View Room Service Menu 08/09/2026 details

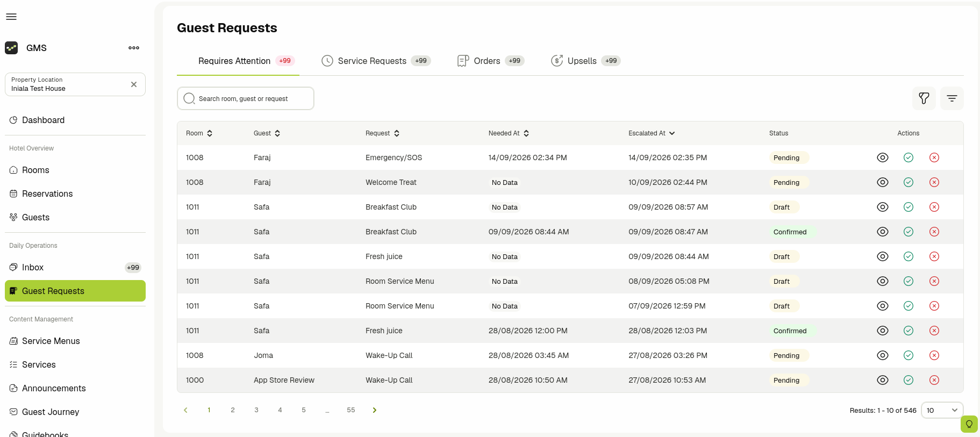(883, 281)
